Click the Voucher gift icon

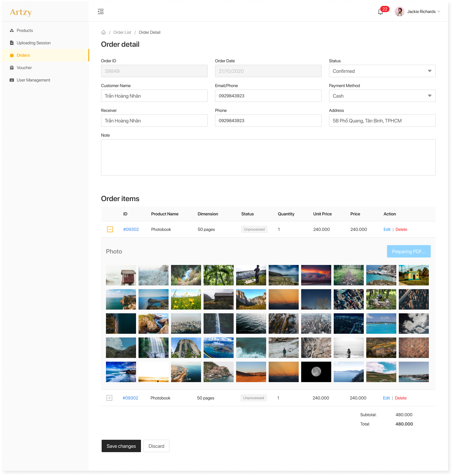point(12,68)
